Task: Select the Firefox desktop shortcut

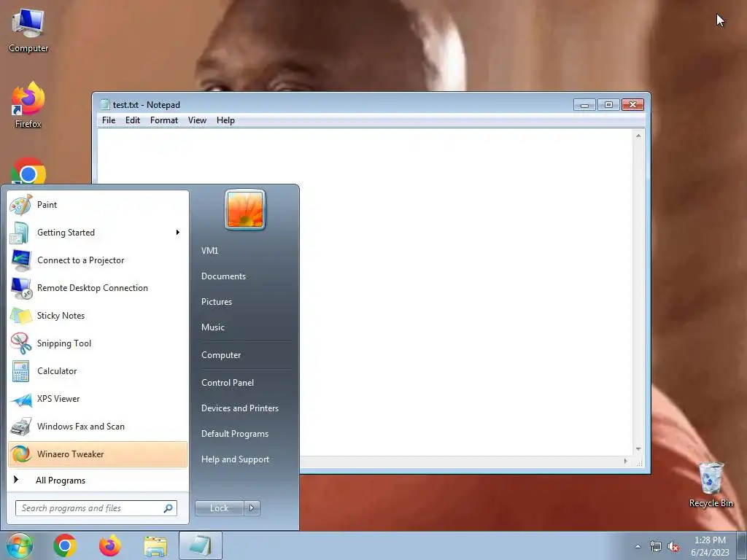Action: click(x=28, y=105)
